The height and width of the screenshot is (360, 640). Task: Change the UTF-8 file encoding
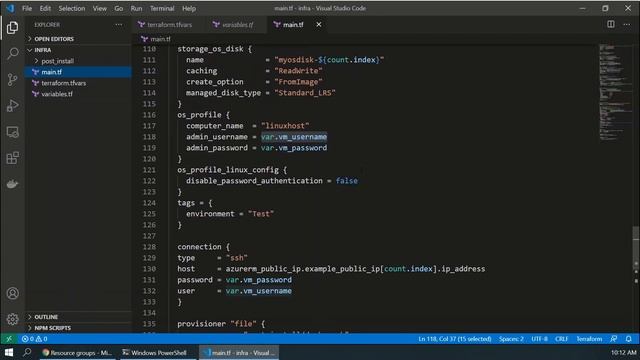[x=539, y=339]
